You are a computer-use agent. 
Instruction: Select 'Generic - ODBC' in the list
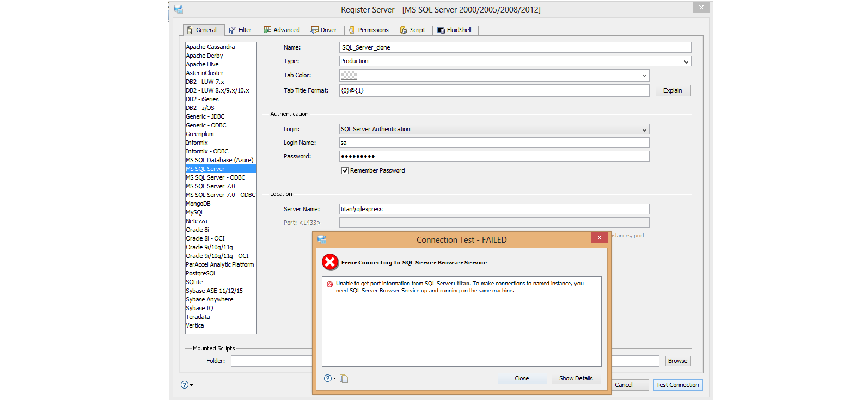[221, 125]
